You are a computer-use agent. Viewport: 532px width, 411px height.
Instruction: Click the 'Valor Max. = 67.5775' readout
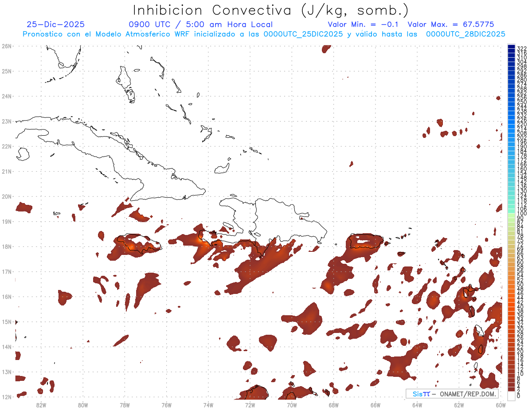click(x=450, y=25)
